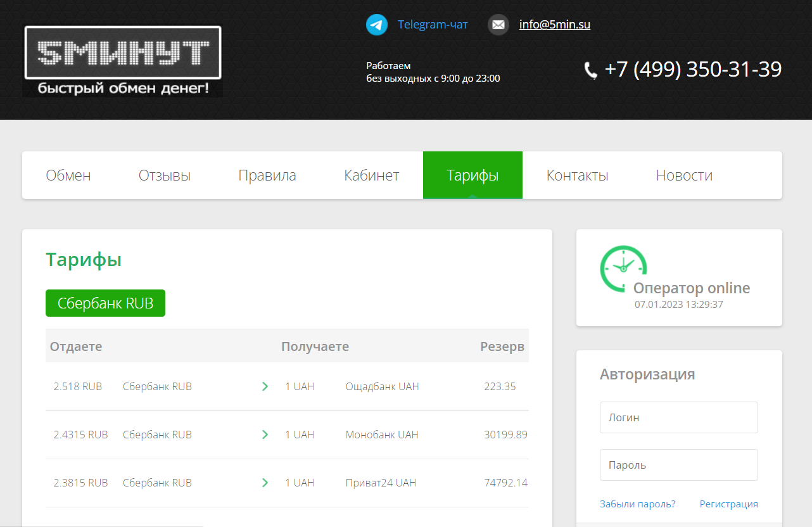Click the green arrow in Ощадбанк row
This screenshot has height=527, width=812.
[265, 386]
